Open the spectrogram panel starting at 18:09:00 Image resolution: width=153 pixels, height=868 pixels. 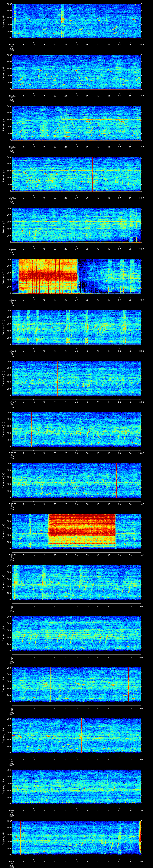[76, 429]
